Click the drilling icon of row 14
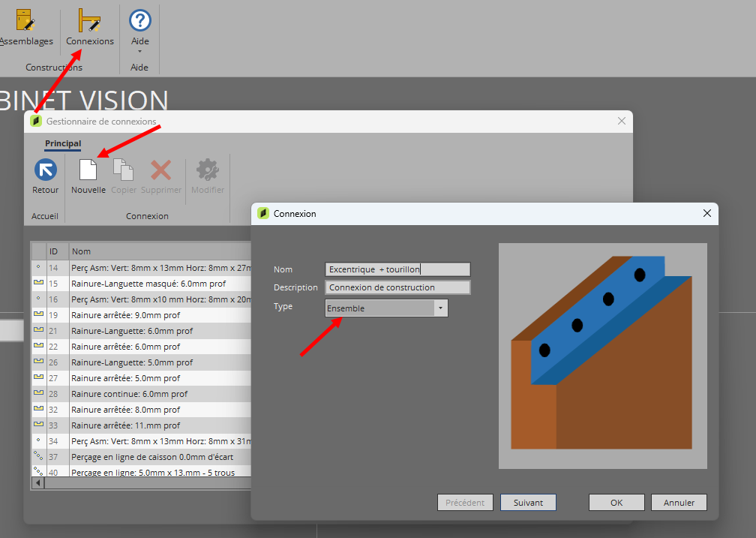 pos(38,266)
